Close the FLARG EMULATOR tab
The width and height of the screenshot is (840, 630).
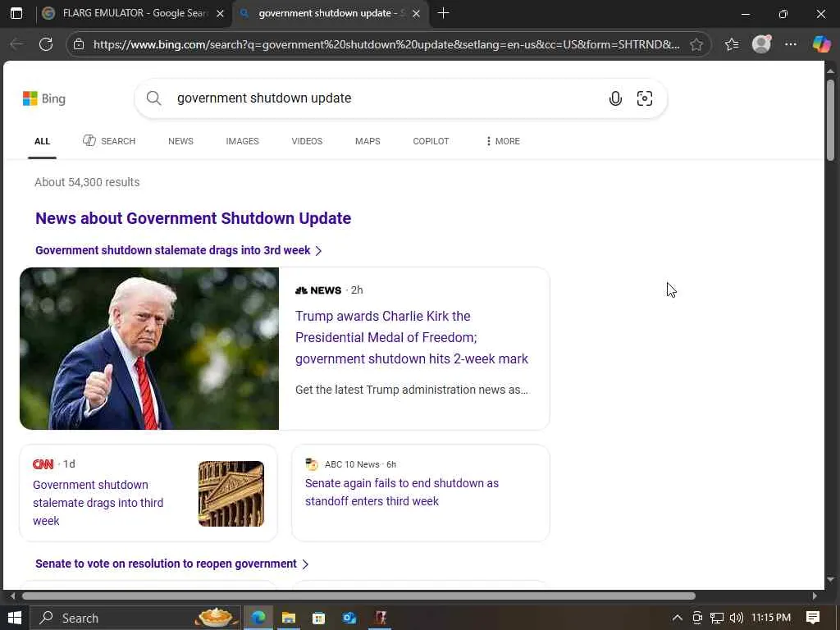tap(220, 14)
